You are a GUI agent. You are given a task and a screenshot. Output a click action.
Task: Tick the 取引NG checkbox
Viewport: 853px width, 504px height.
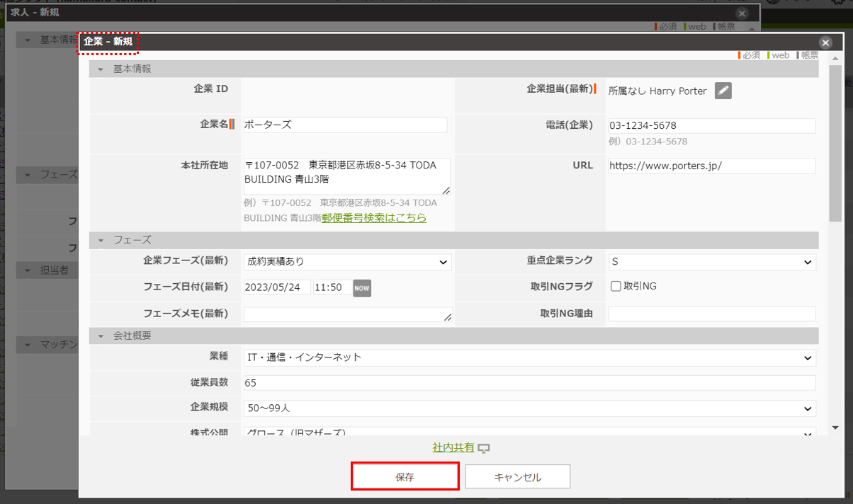(x=616, y=287)
